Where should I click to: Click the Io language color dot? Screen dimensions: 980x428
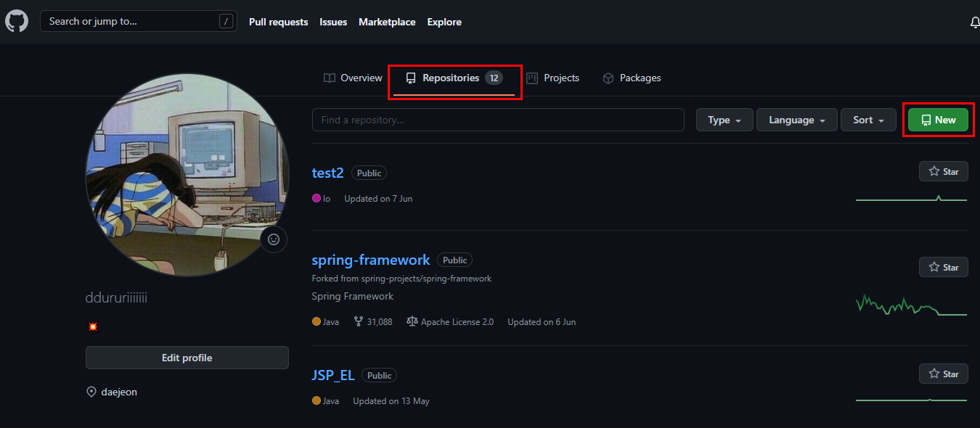317,198
